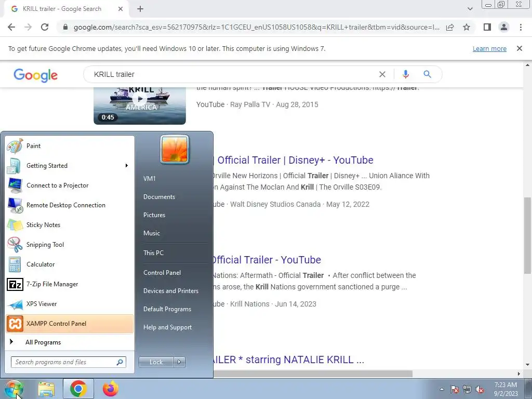The width and height of the screenshot is (532, 399).
Task: Click the Lock button
Action: click(156, 362)
